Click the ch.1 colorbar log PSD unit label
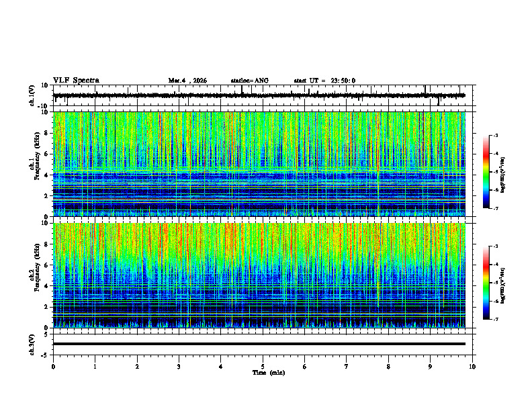The image size is (532, 411). pos(503,175)
